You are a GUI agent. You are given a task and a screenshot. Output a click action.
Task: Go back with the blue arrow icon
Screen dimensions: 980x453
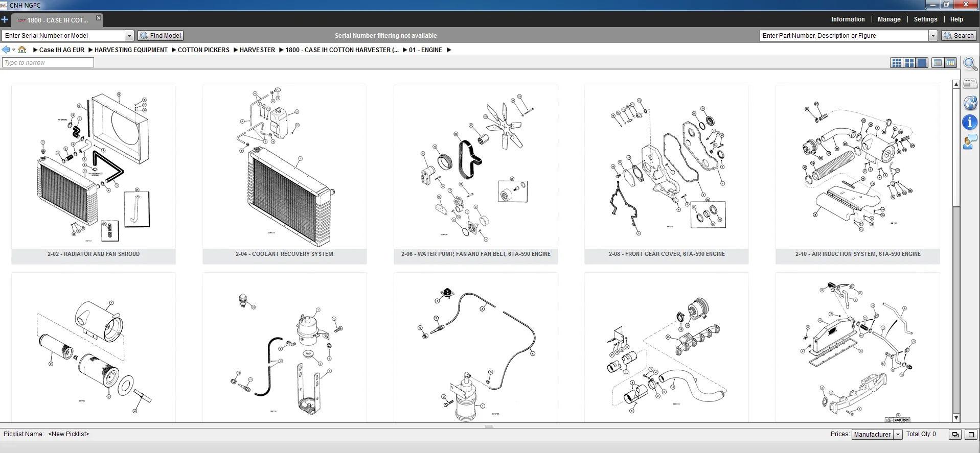pyautogui.click(x=6, y=50)
